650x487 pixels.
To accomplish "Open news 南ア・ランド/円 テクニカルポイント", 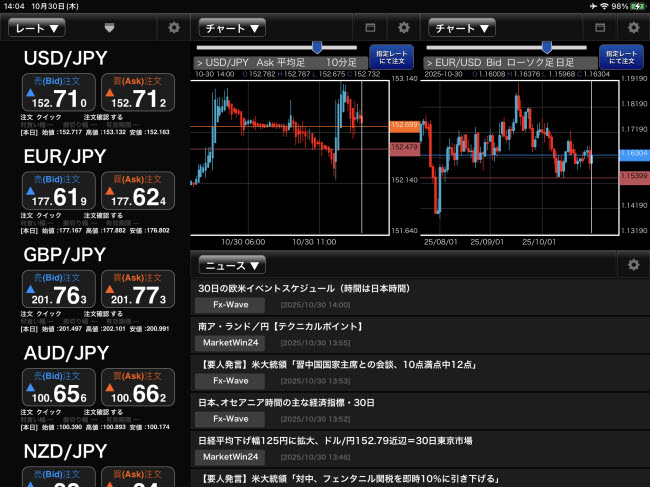I will (x=420, y=335).
